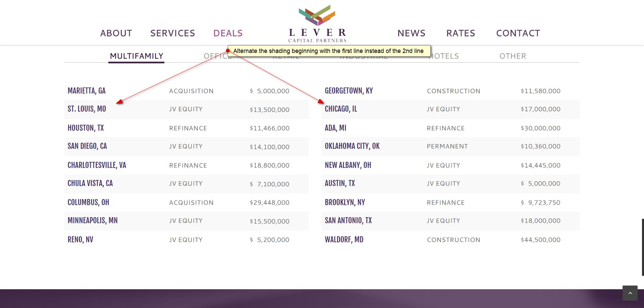This screenshot has width=644, height=308.
Task: Go to the Deals page
Action: coord(228,33)
